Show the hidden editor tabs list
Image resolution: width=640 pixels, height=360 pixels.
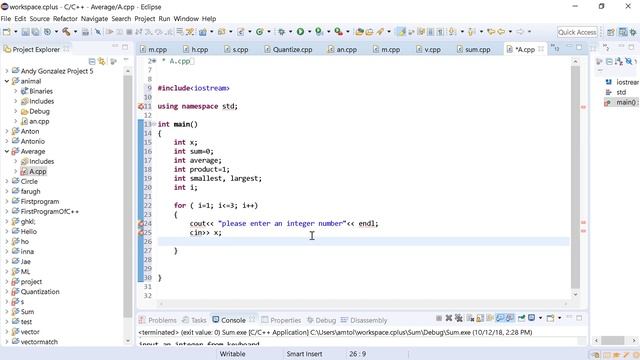tap(555, 48)
